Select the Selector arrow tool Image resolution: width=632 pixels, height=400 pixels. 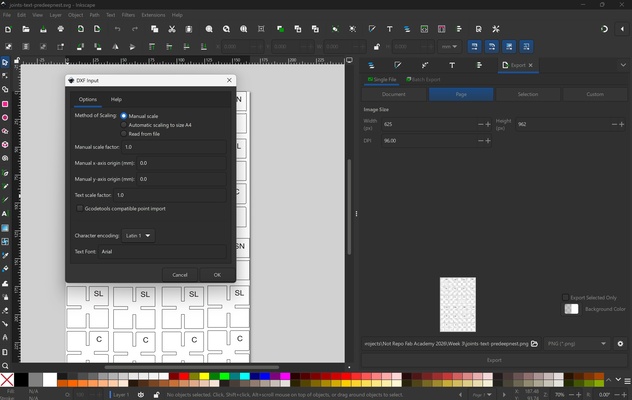[x=5, y=62]
